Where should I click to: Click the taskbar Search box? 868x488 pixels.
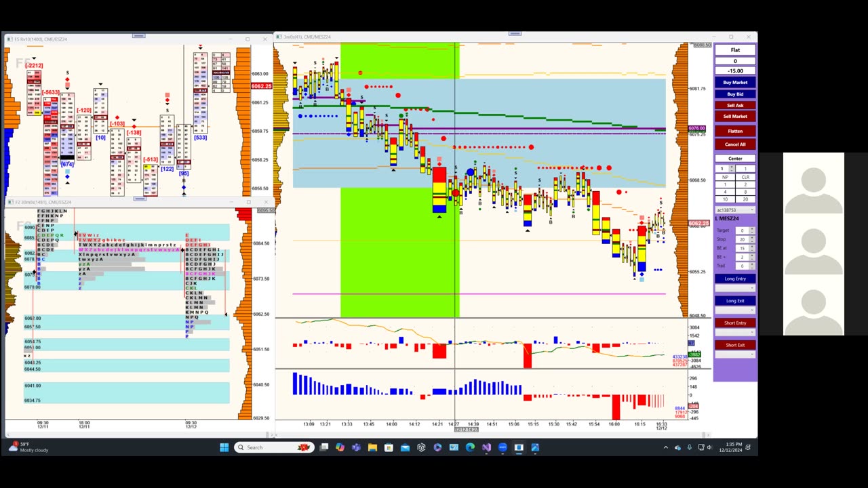(x=274, y=447)
